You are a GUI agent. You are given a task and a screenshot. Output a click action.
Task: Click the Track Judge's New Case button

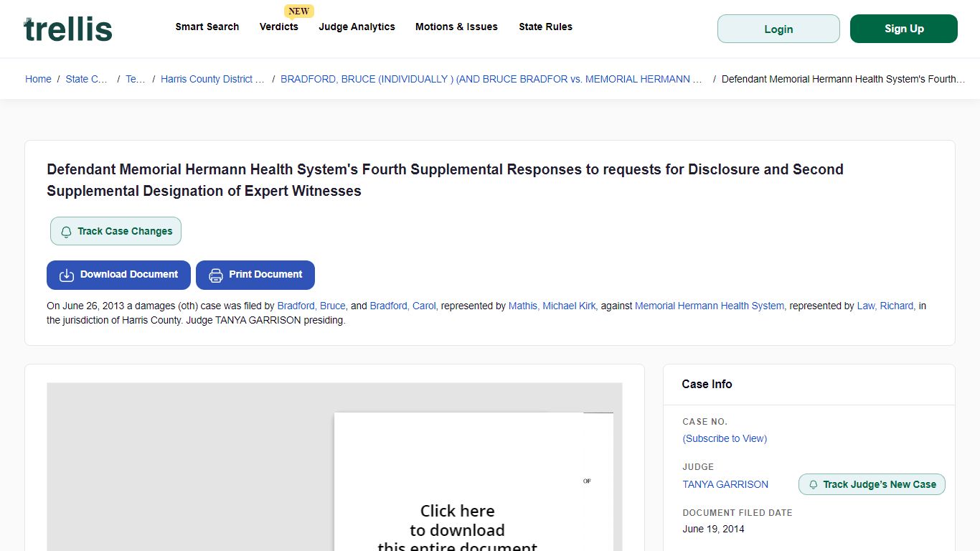pos(872,484)
